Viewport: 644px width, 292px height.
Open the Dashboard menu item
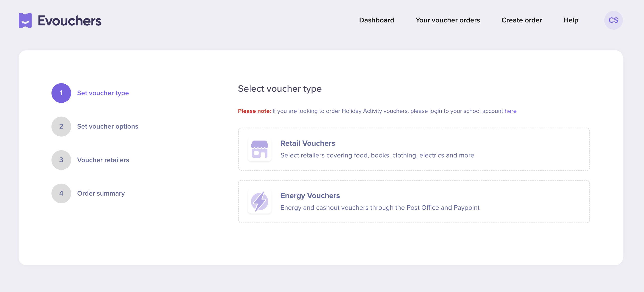[376, 20]
